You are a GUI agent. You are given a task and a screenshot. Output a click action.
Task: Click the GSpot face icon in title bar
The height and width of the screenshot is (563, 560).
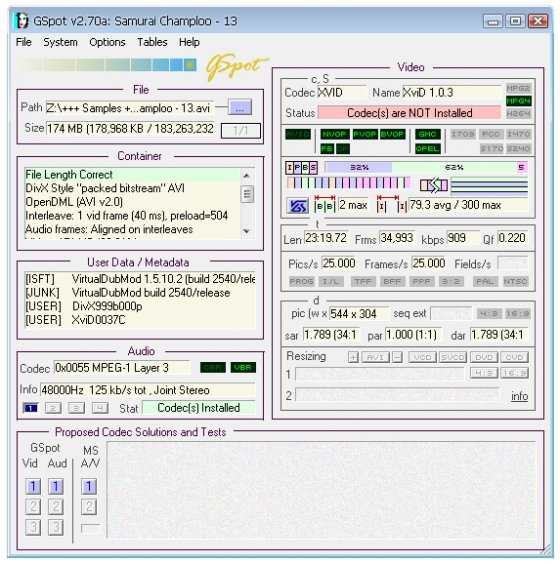22,20
